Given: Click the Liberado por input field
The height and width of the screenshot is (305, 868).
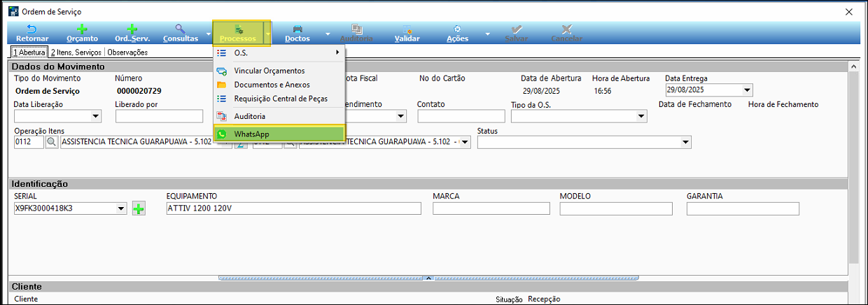Looking at the screenshot, I should pos(159,116).
